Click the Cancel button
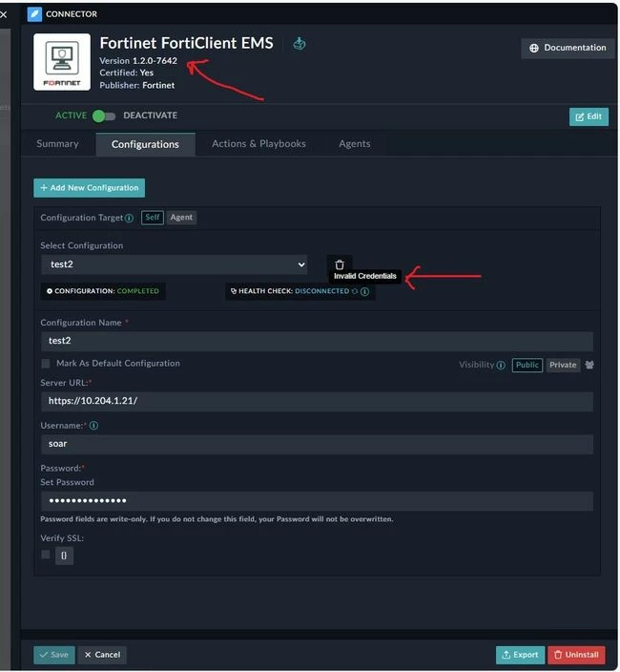The height and width of the screenshot is (672, 620). [x=102, y=655]
